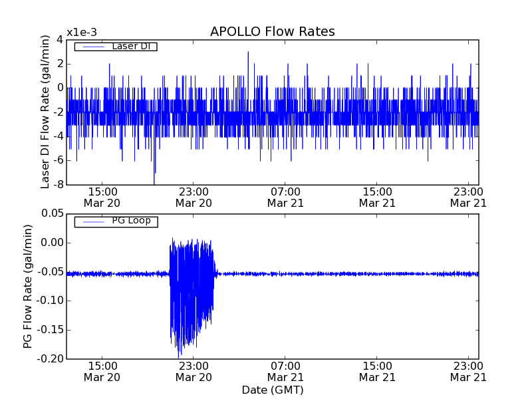532x399 pixels.
Task: Click '23:00 Mar 20' tick under PG Loop plot
Action: pyautogui.click(x=194, y=372)
